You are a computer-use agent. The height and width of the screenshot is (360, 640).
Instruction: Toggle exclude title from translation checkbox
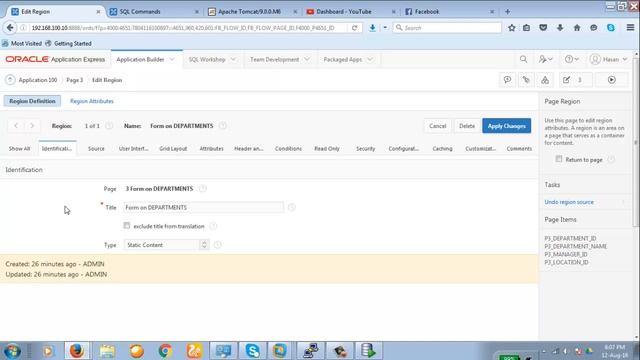(127, 225)
